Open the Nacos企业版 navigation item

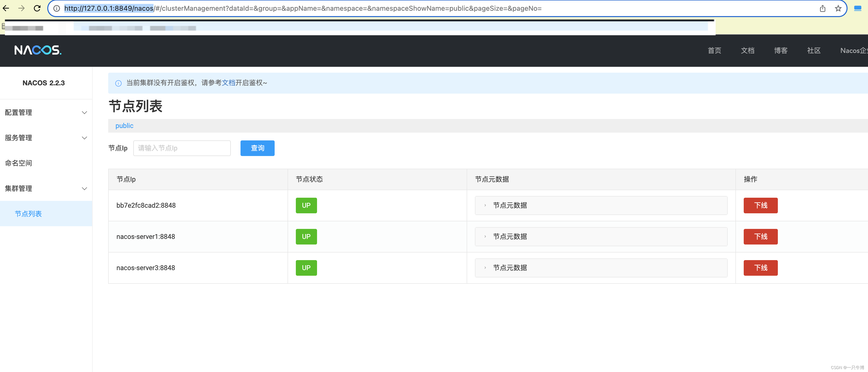pos(854,50)
